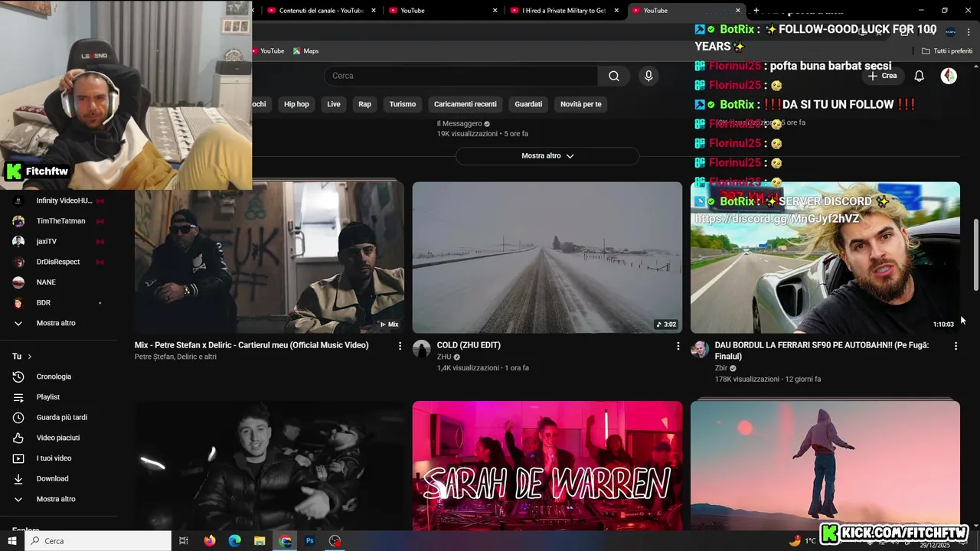Screen dimensions: 980x551
Task: Open a new browser tab with plus
Action: pos(756,11)
